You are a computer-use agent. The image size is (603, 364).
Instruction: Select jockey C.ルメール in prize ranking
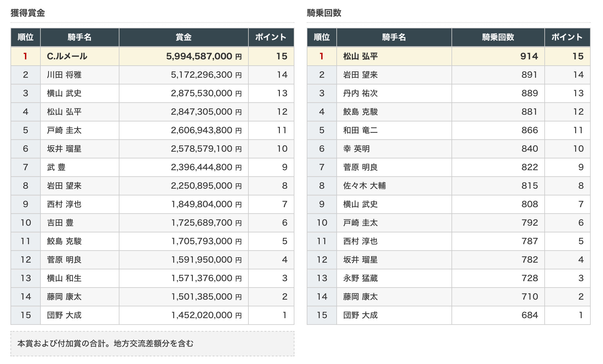(x=67, y=56)
